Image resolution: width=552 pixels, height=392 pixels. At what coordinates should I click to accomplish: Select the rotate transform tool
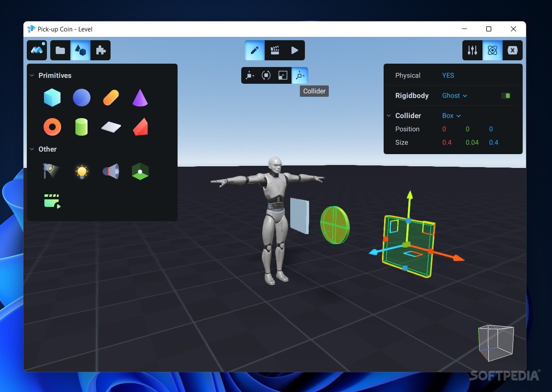266,75
